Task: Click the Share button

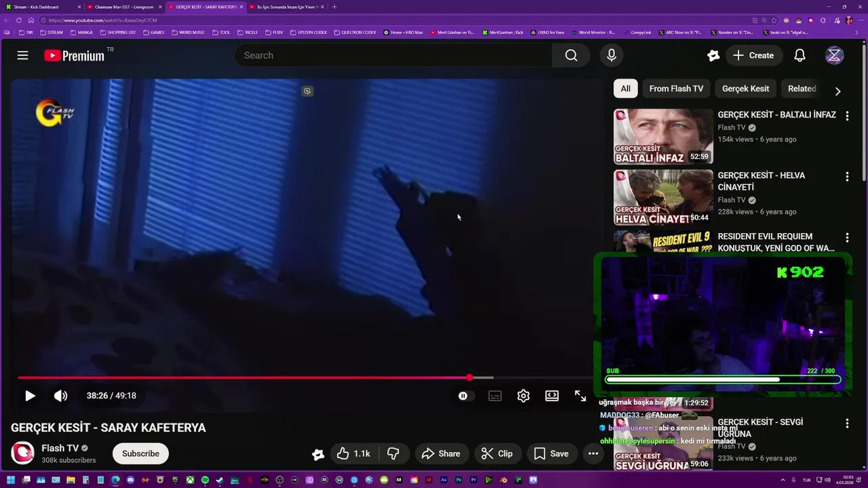Action: [x=441, y=453]
